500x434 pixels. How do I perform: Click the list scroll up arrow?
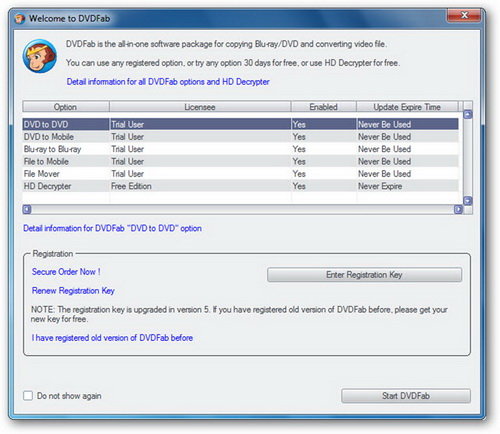click(x=468, y=115)
